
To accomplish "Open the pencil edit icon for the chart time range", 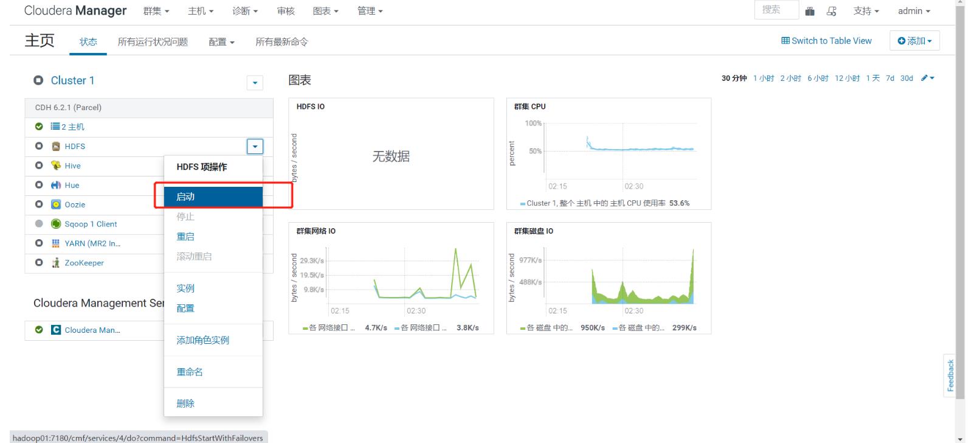I will coord(927,78).
